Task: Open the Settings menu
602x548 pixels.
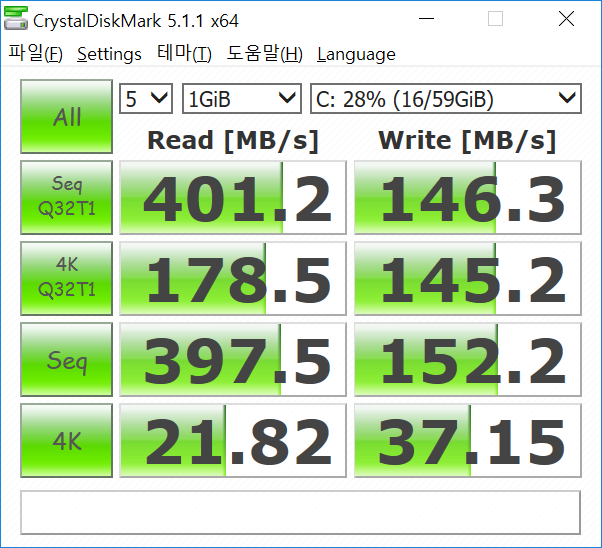Action: (109, 54)
